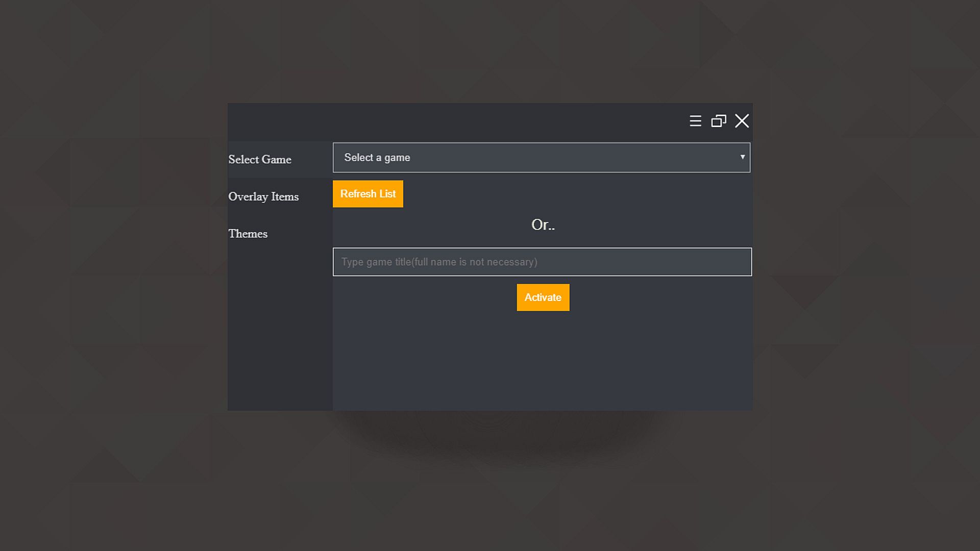Viewport: 980px width, 551px height.
Task: Click the dropdown arrow of game selector
Action: click(x=742, y=157)
